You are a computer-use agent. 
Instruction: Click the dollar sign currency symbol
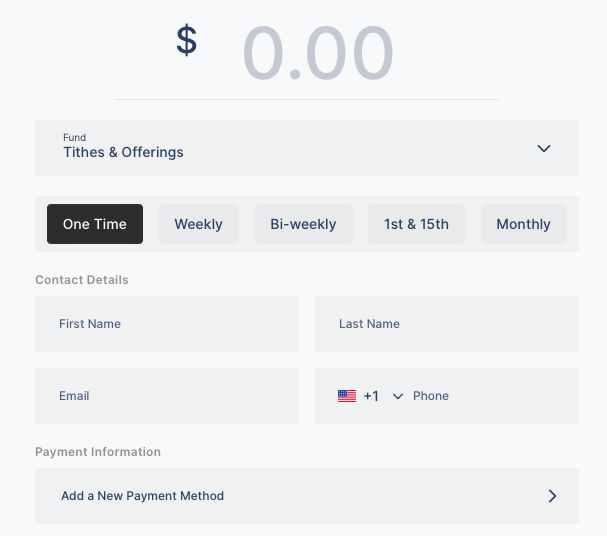[x=187, y=40]
